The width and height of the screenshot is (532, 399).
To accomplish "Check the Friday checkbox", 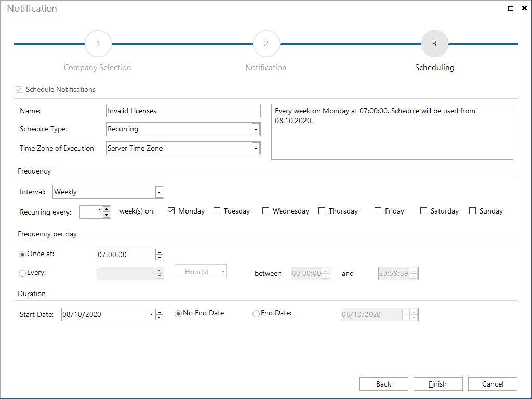I will [378, 211].
